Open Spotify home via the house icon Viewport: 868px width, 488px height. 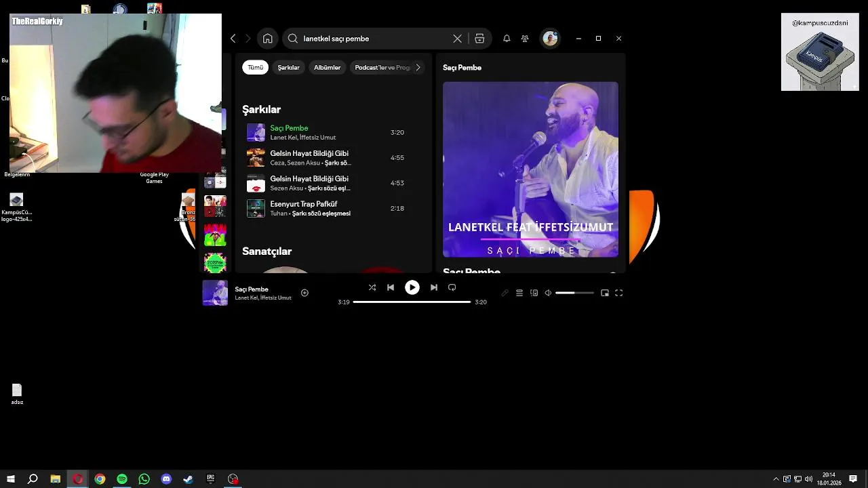[268, 39]
